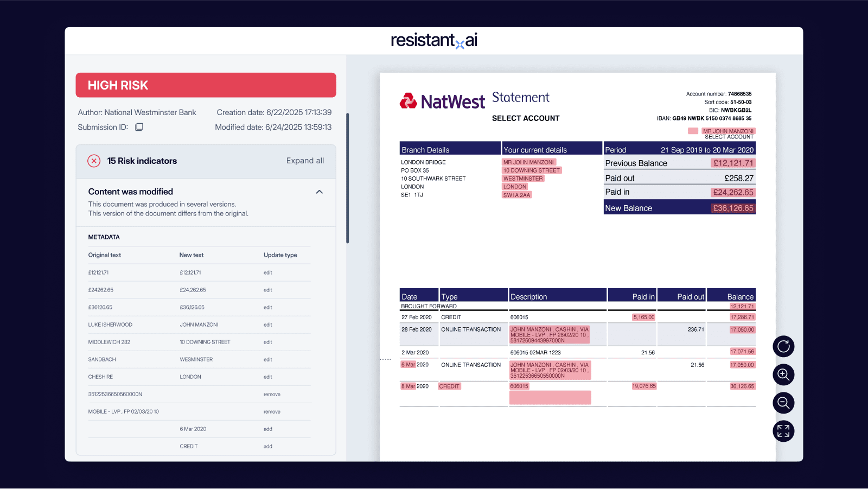This screenshot has width=868, height=489.
Task: Click the highlighted balance 17,071.56
Action: pos(742,352)
